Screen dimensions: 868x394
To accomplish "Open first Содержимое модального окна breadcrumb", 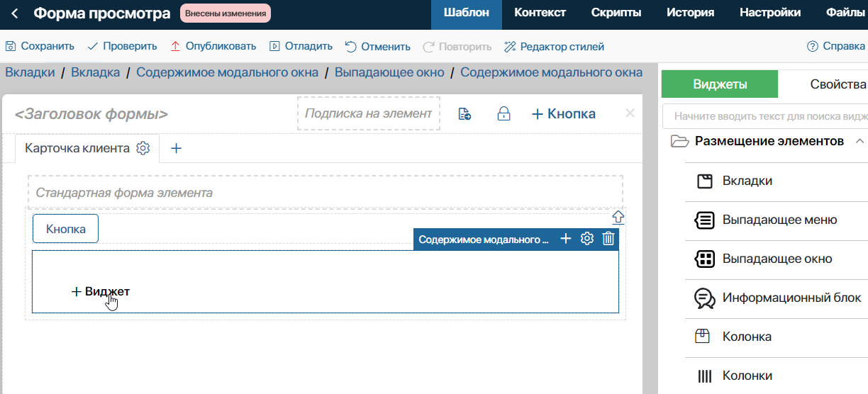I will click(x=228, y=72).
